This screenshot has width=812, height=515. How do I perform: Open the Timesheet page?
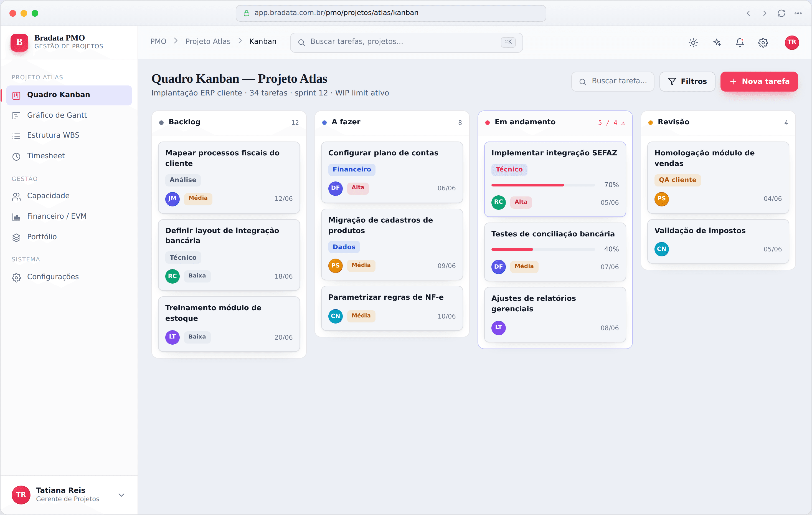click(x=69, y=156)
